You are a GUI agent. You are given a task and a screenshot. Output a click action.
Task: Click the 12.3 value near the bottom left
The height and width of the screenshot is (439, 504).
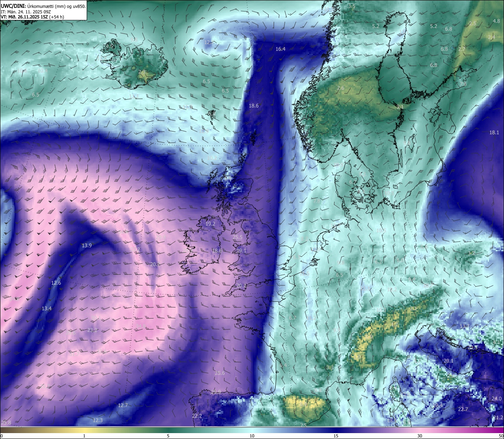coord(98,420)
